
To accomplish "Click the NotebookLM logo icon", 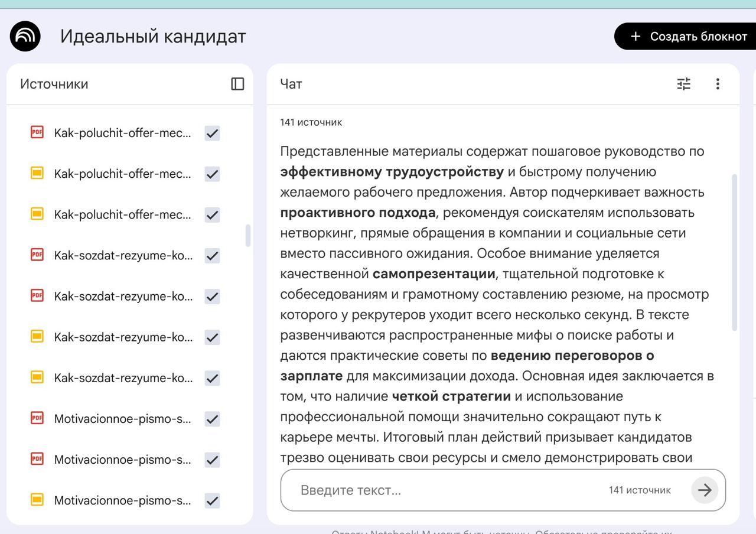I will (x=24, y=36).
